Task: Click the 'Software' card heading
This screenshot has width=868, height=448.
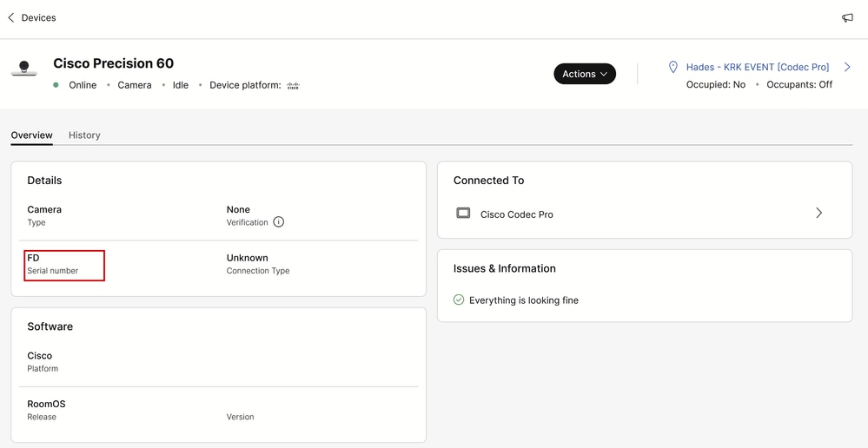Action: 50,326
